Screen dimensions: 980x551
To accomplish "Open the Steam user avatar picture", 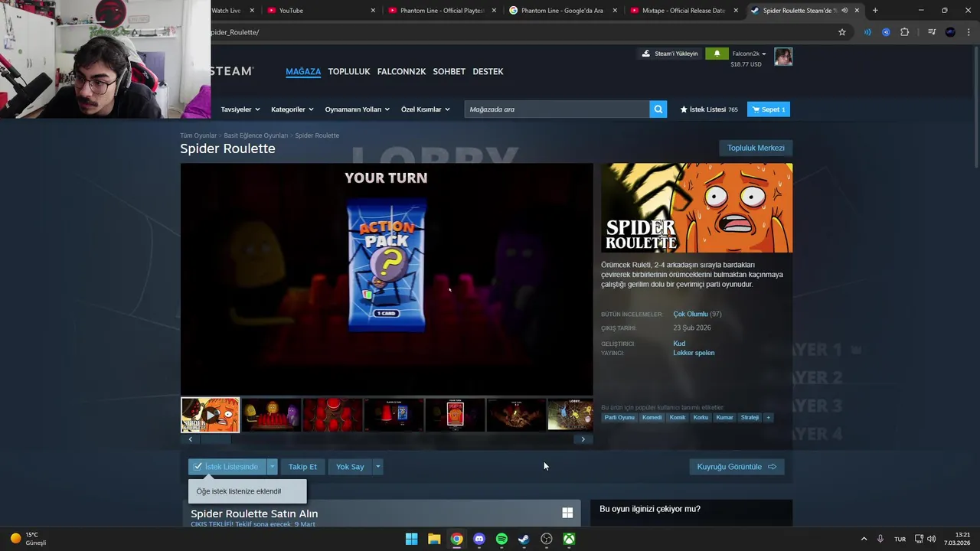I will 783,57.
